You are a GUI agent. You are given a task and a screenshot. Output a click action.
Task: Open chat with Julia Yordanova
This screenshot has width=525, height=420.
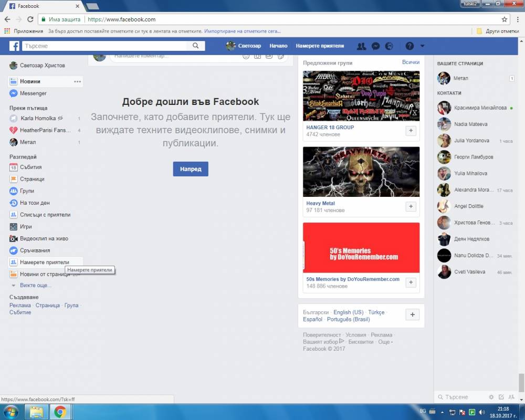click(x=476, y=141)
